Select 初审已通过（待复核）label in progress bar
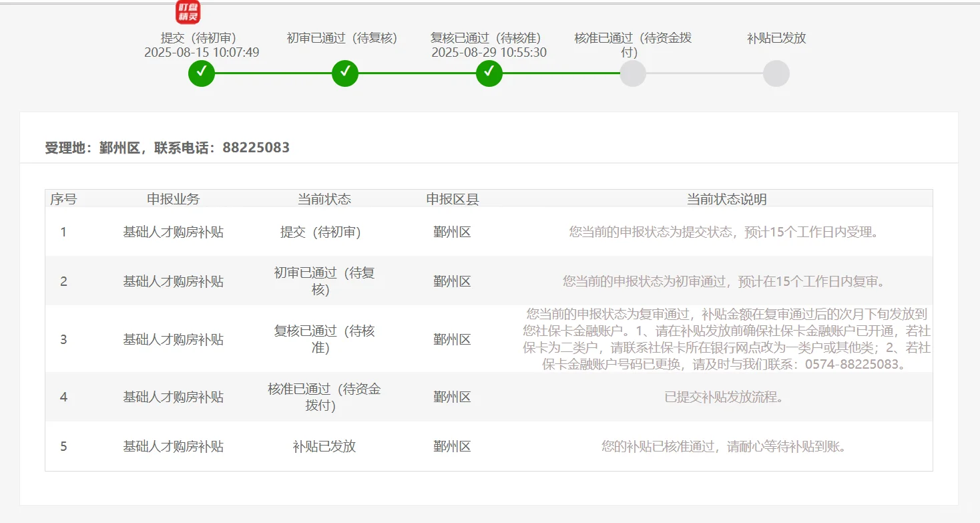The width and height of the screenshot is (980, 523). point(345,38)
